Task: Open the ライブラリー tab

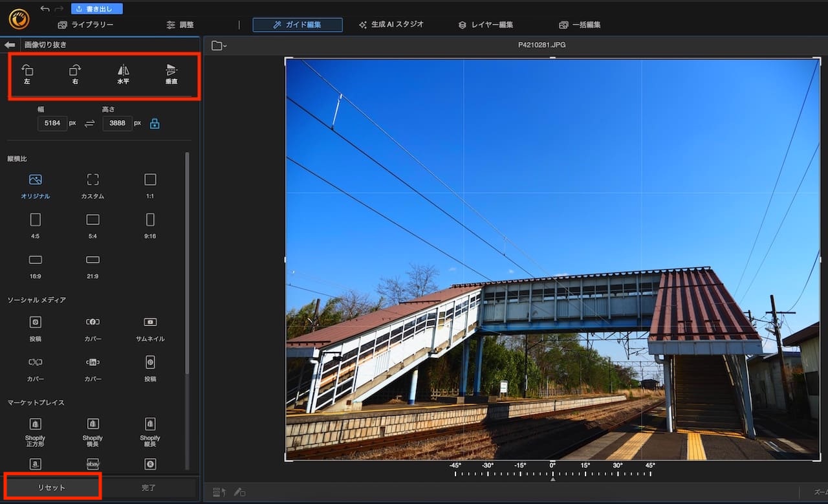Action: [85, 25]
